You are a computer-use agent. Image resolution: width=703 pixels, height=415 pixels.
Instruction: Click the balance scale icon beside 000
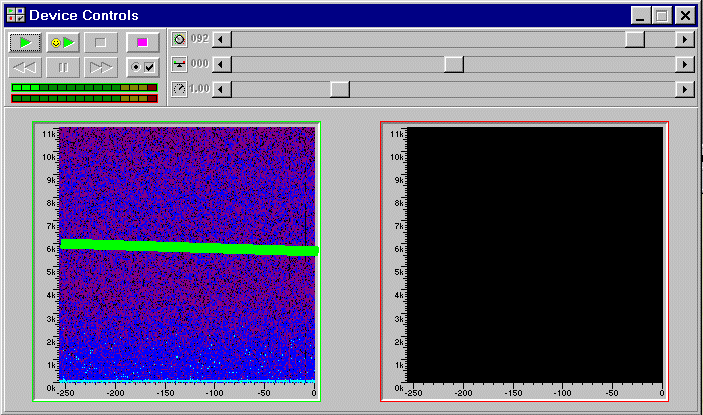pos(179,64)
